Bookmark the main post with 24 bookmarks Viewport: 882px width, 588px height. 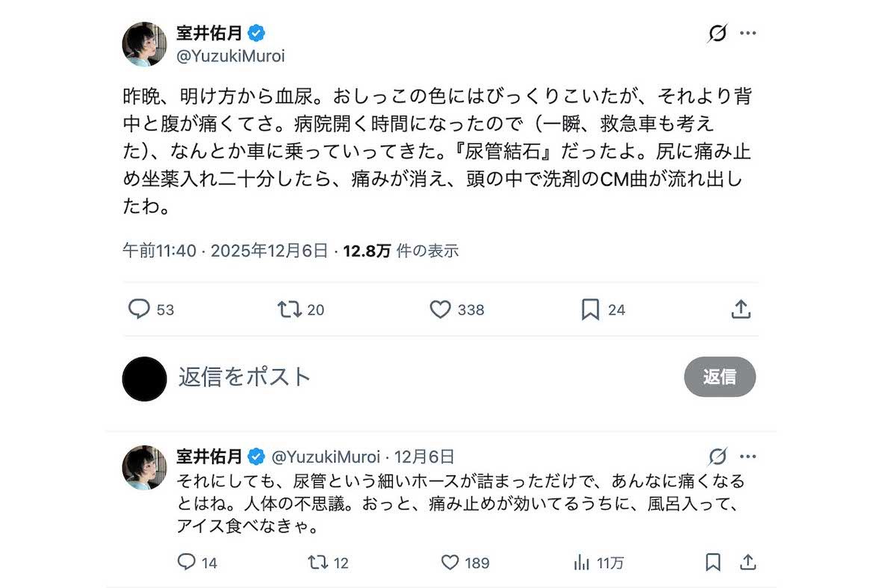click(590, 309)
